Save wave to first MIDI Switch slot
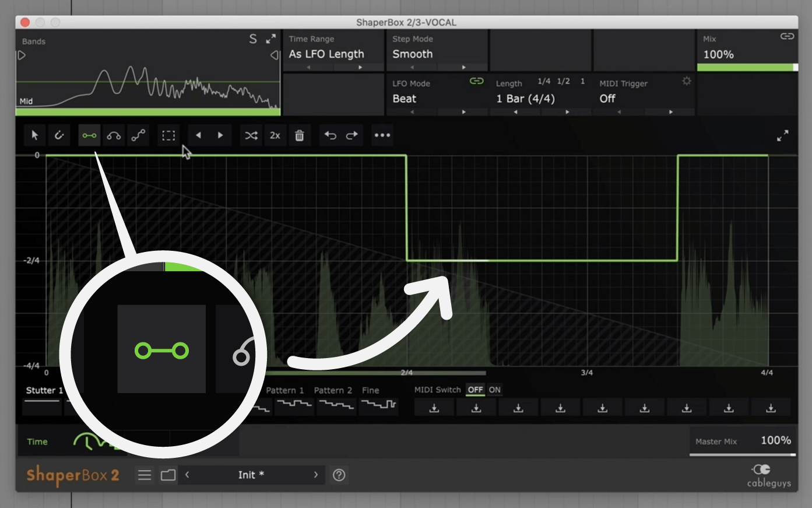 coord(434,408)
